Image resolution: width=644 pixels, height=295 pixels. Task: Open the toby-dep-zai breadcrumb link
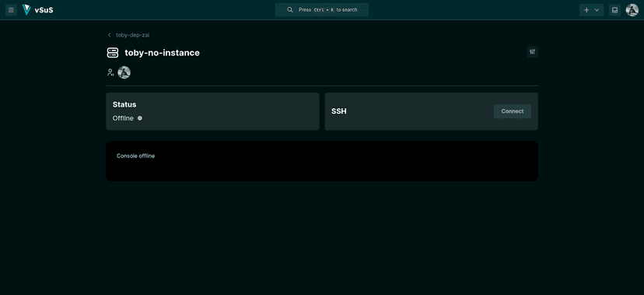(132, 35)
